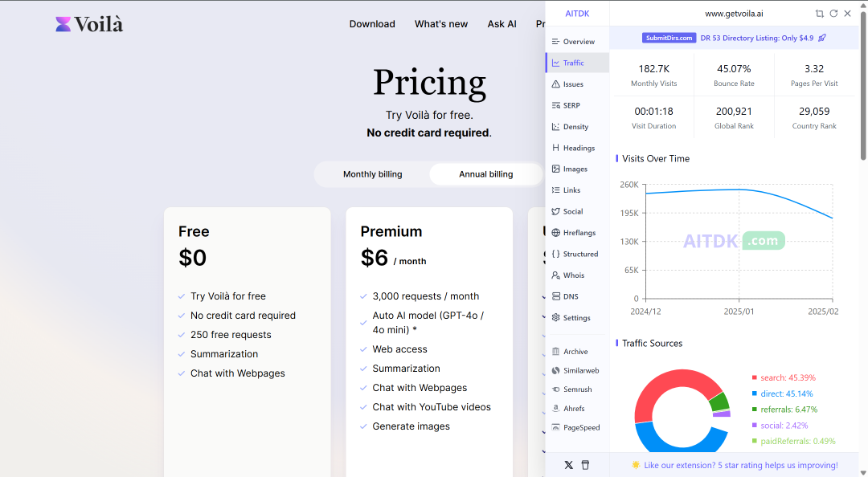Click the Traffic chart icon in sidebar
The image size is (868, 477).
click(x=556, y=63)
